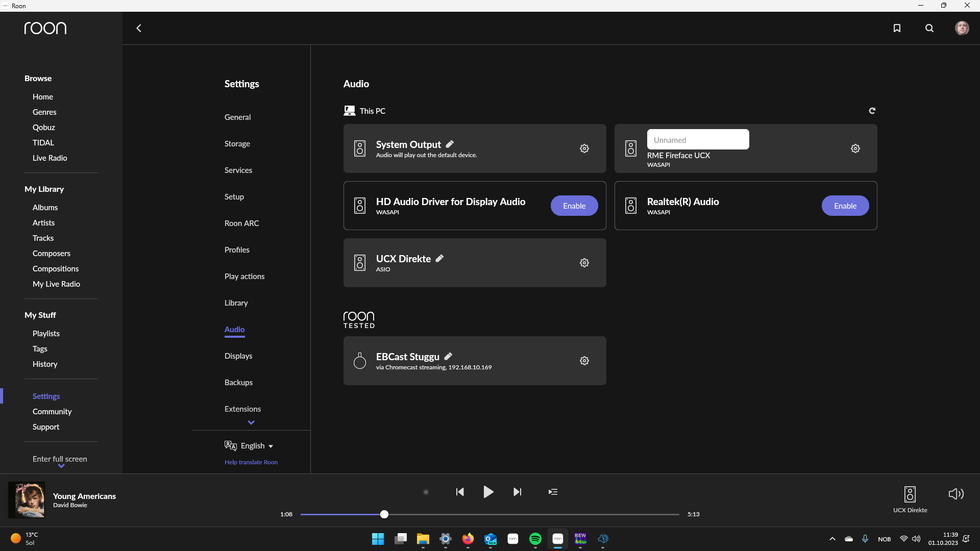Open Play actions settings
980x551 pixels.
[244, 277]
